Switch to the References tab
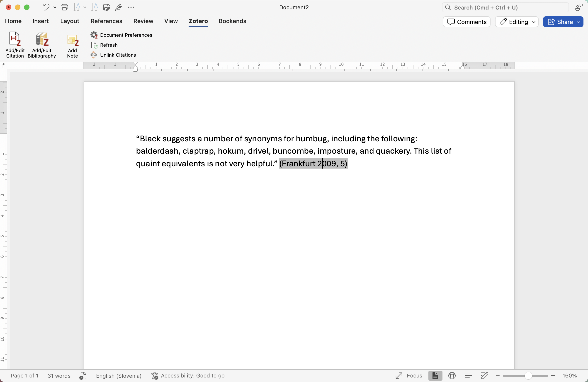The width and height of the screenshot is (588, 382). [106, 21]
